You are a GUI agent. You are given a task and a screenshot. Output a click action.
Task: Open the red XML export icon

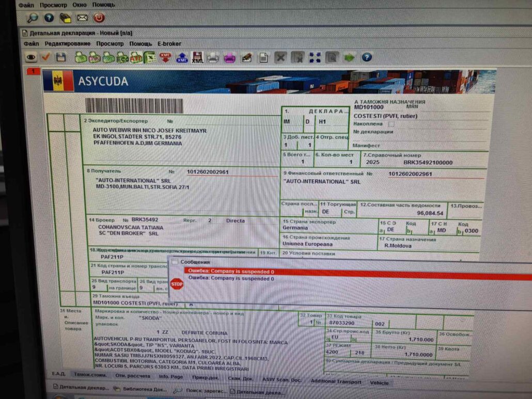164,58
